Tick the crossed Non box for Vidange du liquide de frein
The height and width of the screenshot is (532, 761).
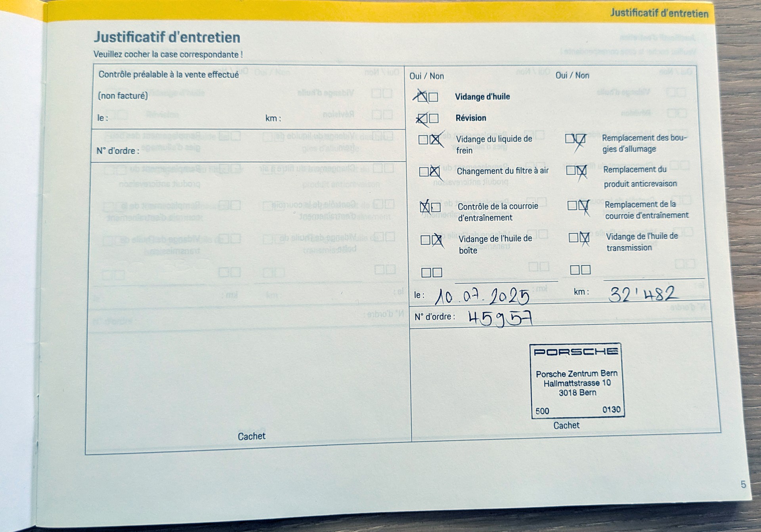pos(435,139)
